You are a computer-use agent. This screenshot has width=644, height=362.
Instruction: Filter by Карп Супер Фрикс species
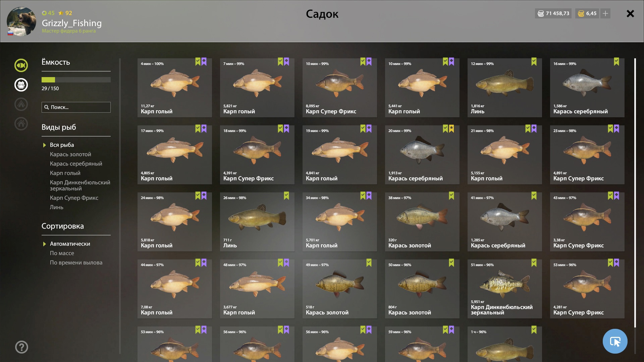74,198
